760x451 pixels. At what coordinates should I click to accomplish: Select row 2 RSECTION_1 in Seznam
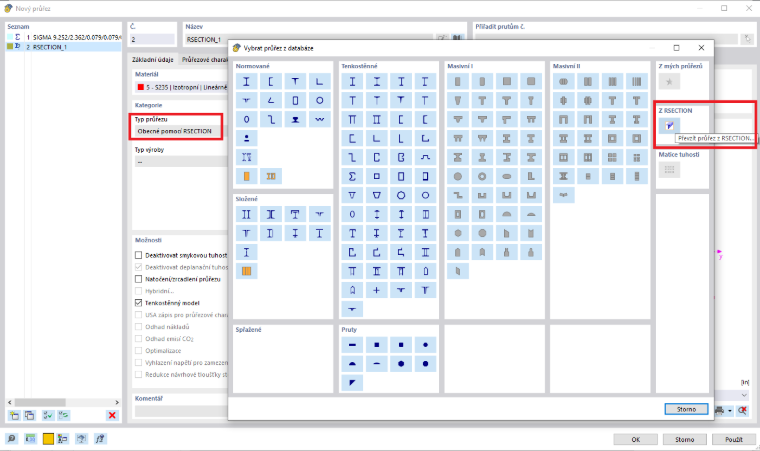coord(63,47)
